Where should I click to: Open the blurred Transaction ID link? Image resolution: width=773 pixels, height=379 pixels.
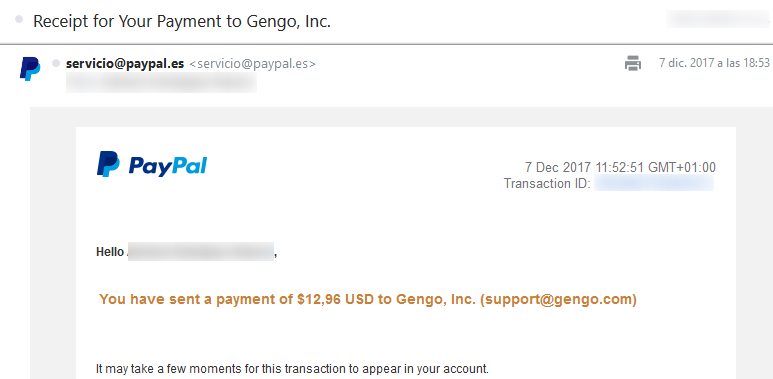(x=654, y=183)
